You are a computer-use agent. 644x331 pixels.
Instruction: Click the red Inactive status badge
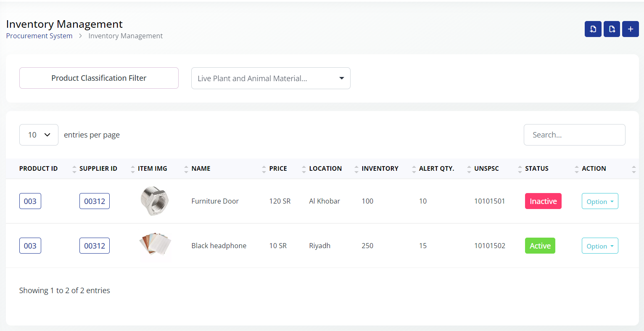(x=543, y=201)
